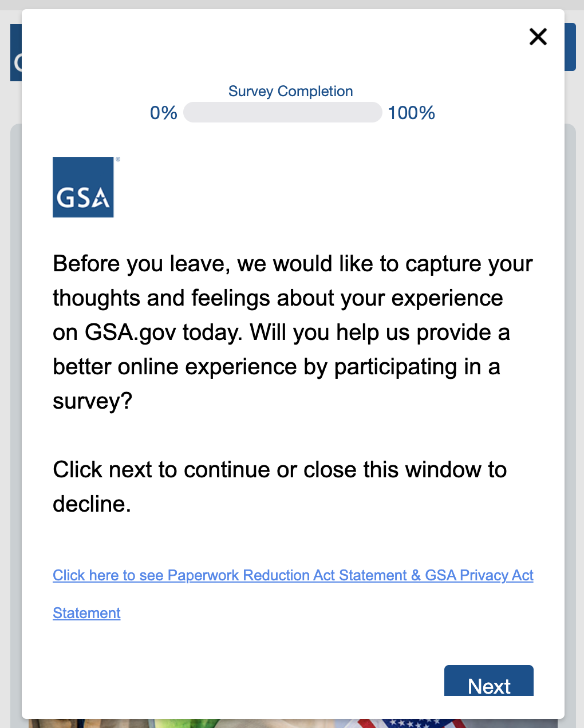Click the blue button behind dialog's top-right corner
Viewport: 584px width, 728px height.
point(570,47)
